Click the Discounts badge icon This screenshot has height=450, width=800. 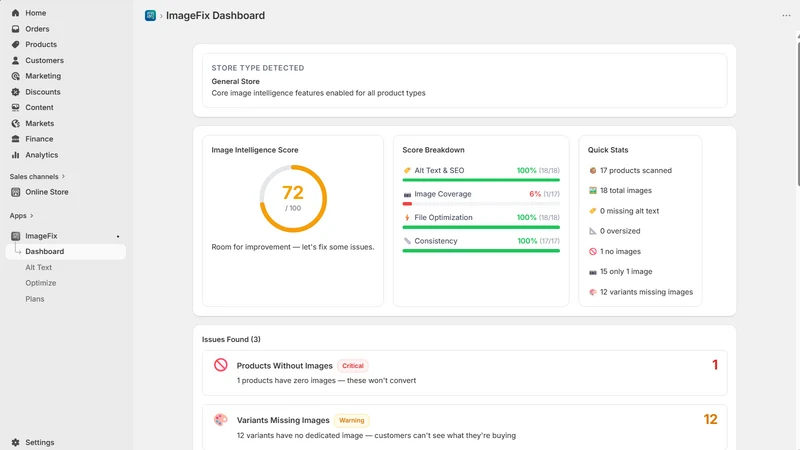pyautogui.click(x=15, y=92)
